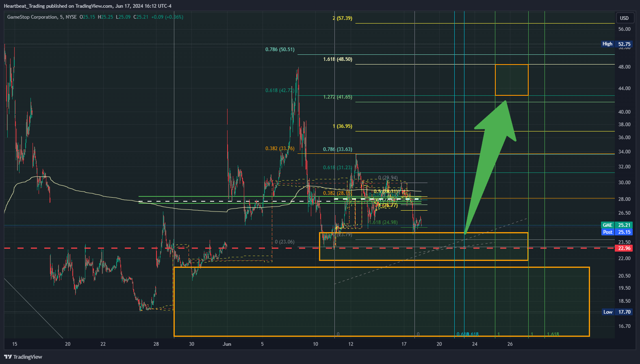Click the 15 date label on time axis
This screenshot has height=364, width=640.
15,344
